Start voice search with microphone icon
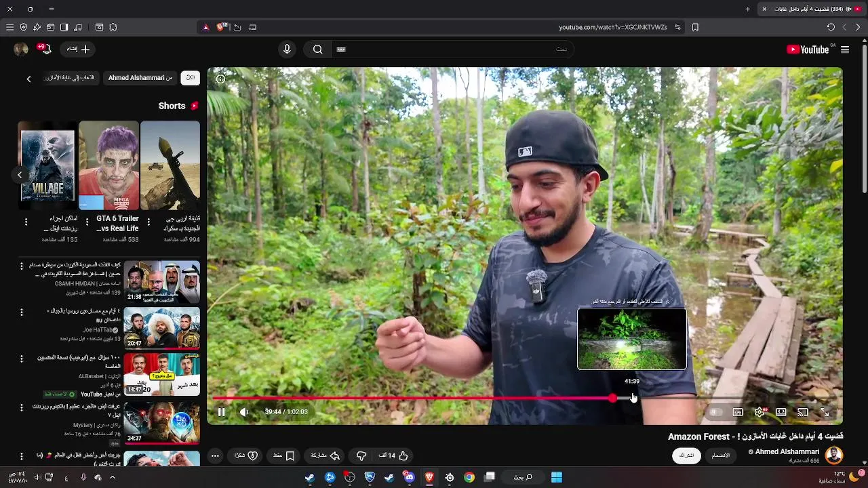868x488 pixels. tap(287, 49)
